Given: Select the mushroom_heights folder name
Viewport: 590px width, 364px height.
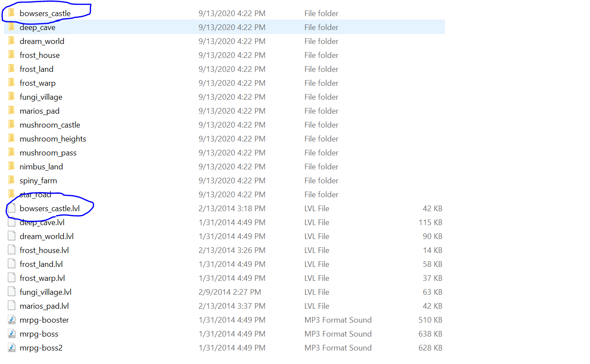Looking at the screenshot, I should coord(53,139).
